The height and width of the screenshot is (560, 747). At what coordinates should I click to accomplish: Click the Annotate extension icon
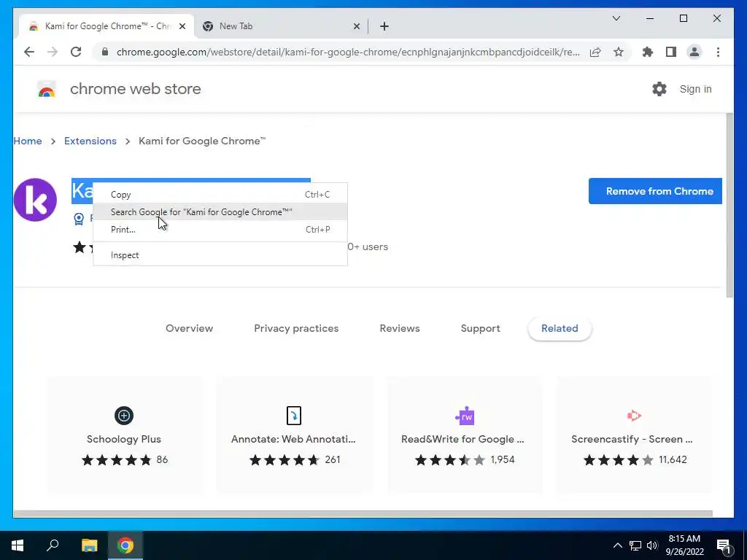point(293,415)
